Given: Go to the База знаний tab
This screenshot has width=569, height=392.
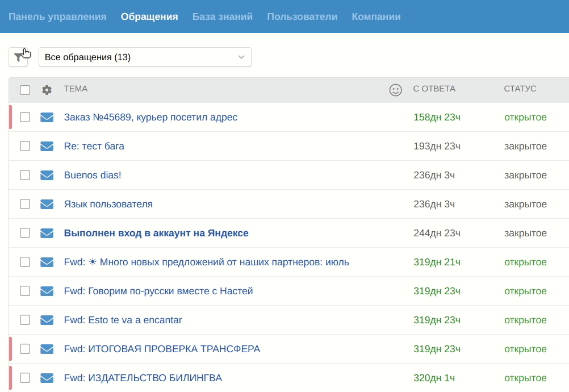Looking at the screenshot, I should click(x=222, y=16).
